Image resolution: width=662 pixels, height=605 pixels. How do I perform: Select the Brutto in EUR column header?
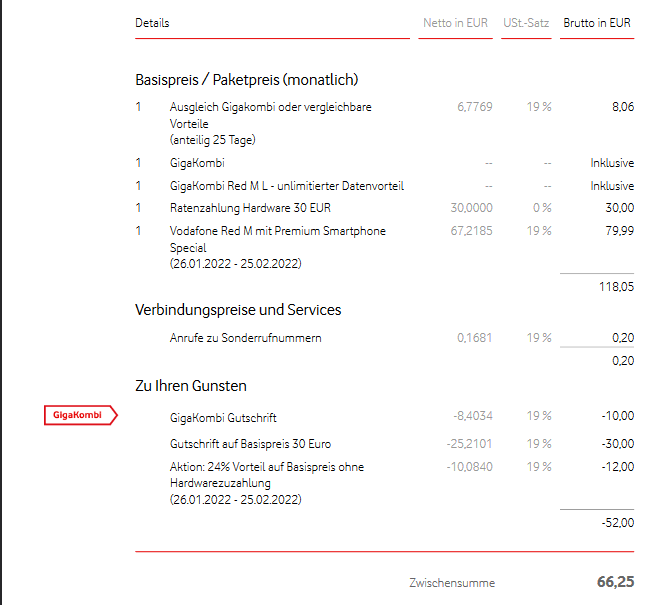[x=597, y=23]
